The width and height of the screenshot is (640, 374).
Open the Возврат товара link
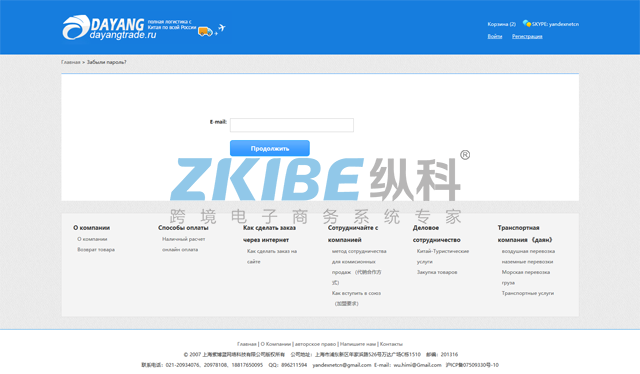tap(96, 249)
